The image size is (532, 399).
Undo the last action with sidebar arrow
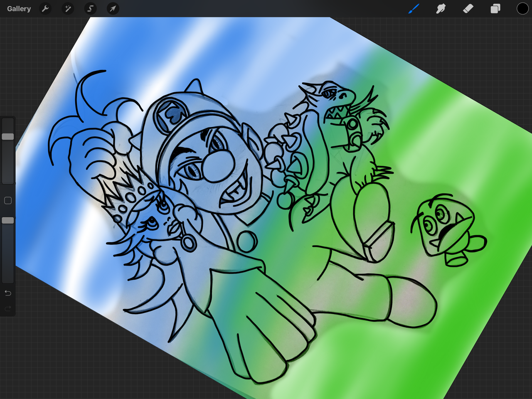[x=8, y=293]
